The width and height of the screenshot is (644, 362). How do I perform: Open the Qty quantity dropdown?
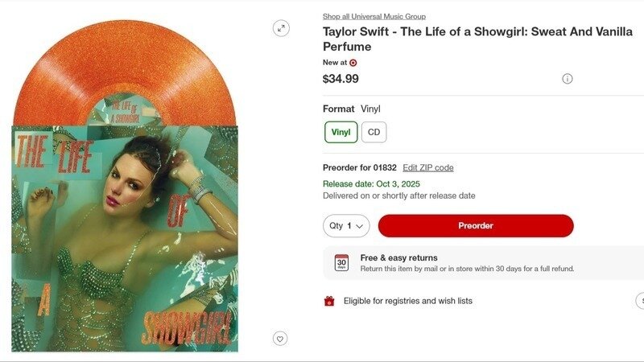point(346,226)
